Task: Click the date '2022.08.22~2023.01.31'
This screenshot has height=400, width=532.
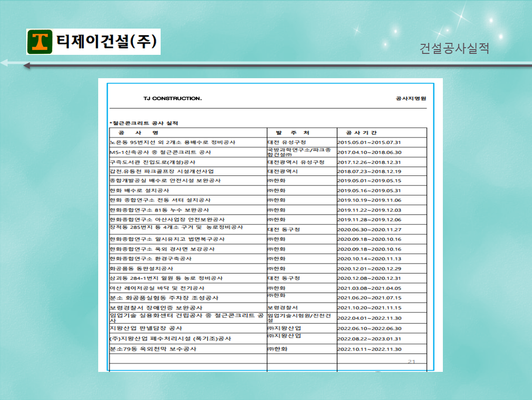Action: tap(369, 338)
